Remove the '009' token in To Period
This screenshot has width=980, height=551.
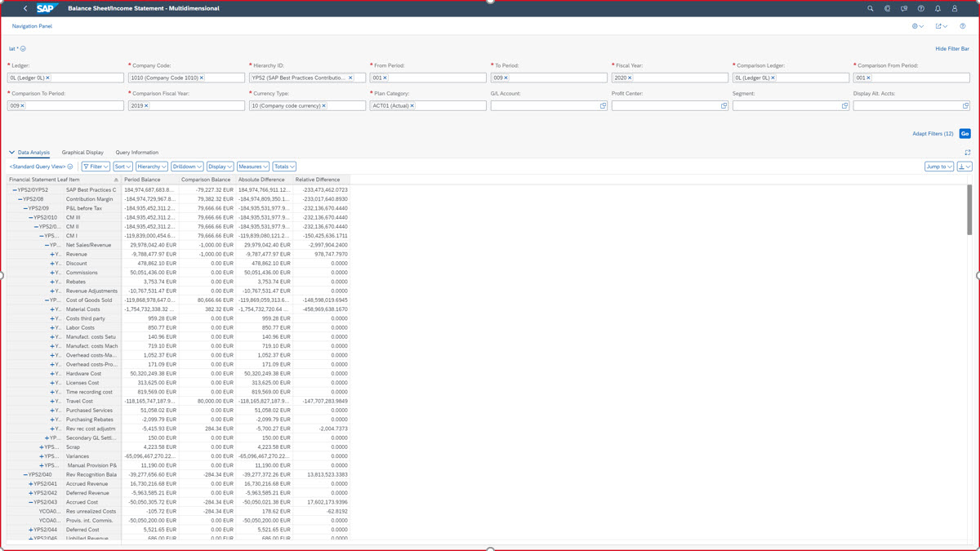tap(506, 78)
